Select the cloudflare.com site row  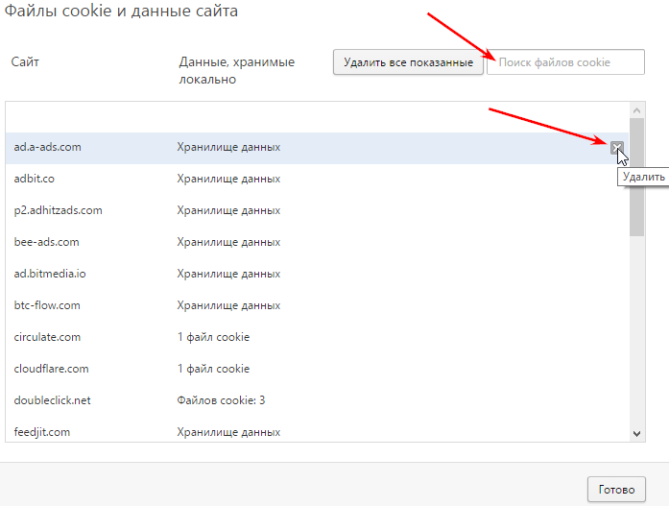pyautogui.click(x=317, y=369)
